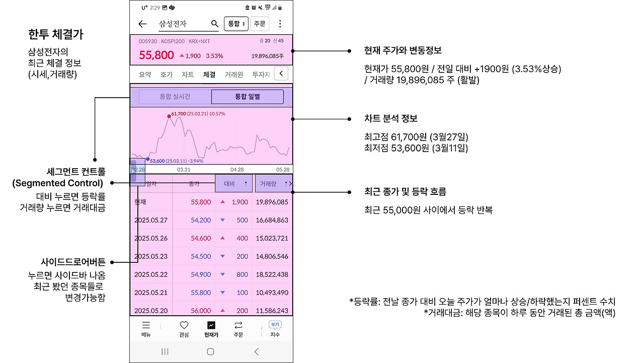This screenshot has width=644, height=363.
Task: Tap the red peak marker 61,700 on the chart
Action: (x=169, y=116)
